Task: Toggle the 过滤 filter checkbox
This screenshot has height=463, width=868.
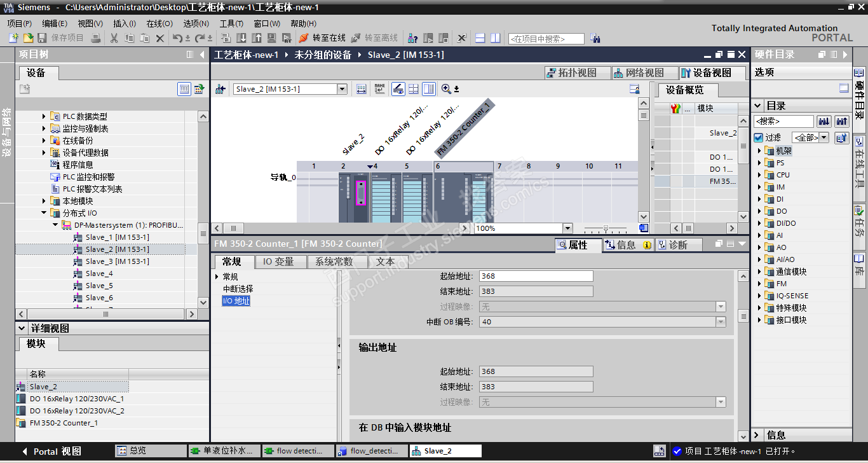Action: click(x=758, y=137)
